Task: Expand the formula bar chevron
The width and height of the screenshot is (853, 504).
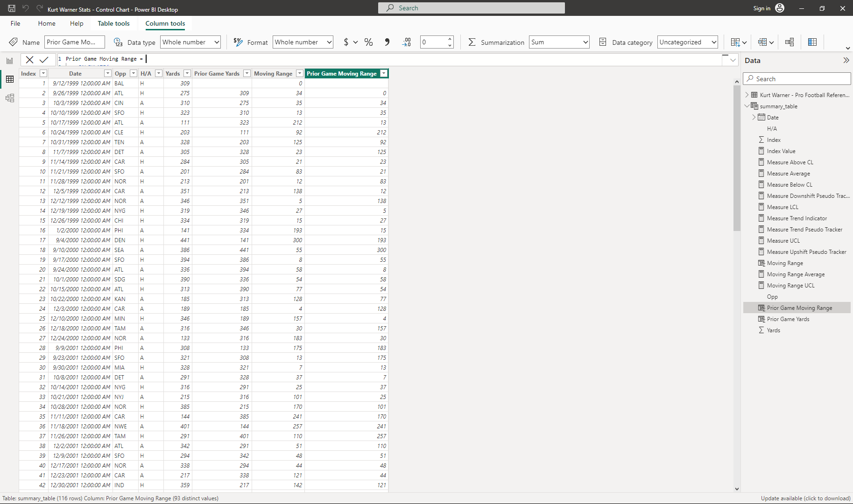Action: 733,60
